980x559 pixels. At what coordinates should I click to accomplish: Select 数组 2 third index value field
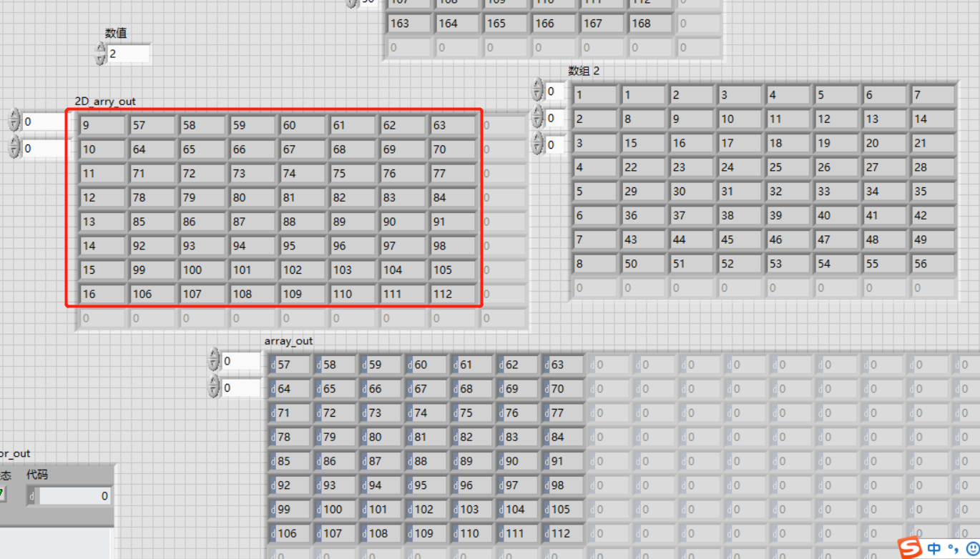pyautogui.click(x=555, y=144)
